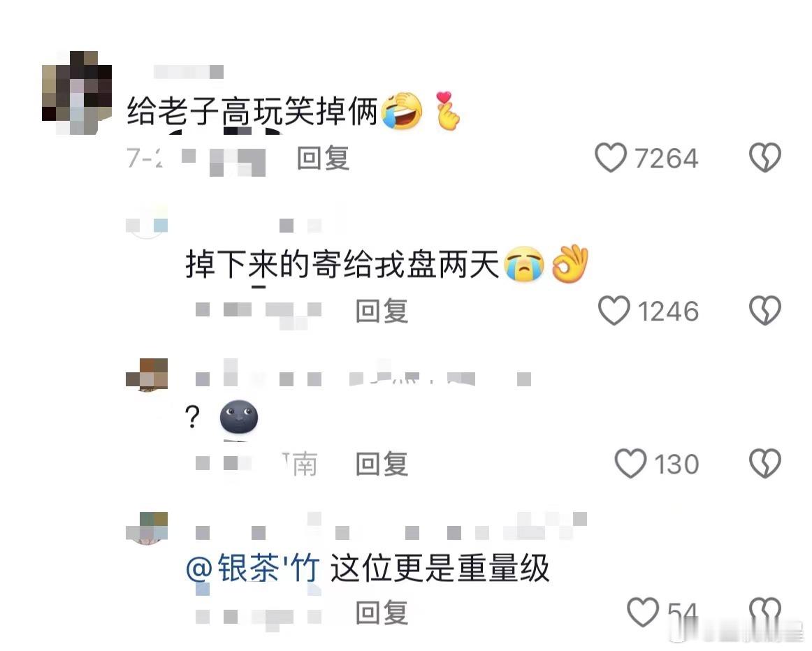The image size is (812, 651).
Task: Open the @银茶'竹 mentioned user profile
Action: click(x=253, y=568)
